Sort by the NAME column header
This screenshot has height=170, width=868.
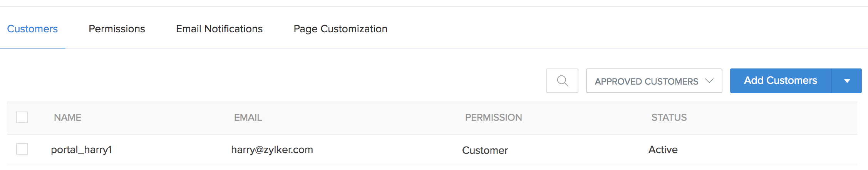pyautogui.click(x=67, y=118)
